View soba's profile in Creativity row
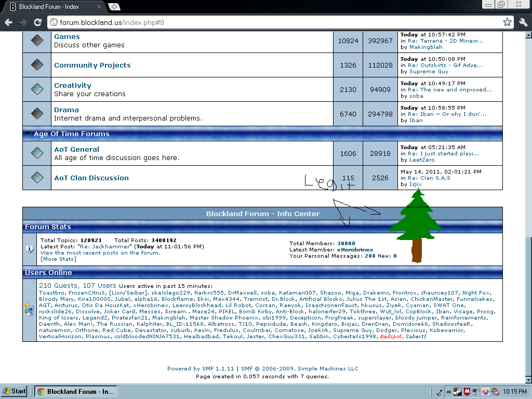The image size is (532, 399). [x=416, y=96]
